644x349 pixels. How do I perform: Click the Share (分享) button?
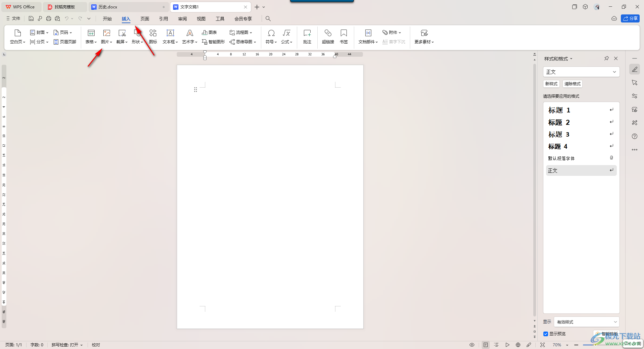pos(630,18)
